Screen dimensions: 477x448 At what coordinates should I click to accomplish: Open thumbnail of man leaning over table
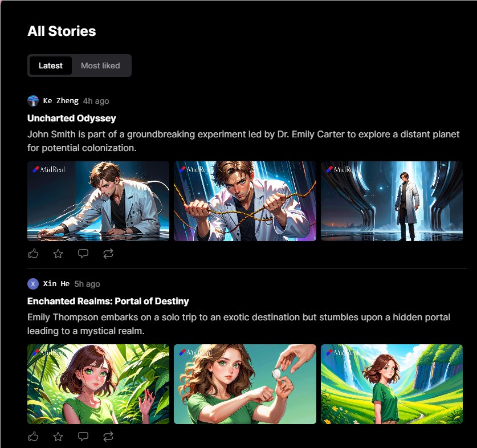click(x=98, y=201)
